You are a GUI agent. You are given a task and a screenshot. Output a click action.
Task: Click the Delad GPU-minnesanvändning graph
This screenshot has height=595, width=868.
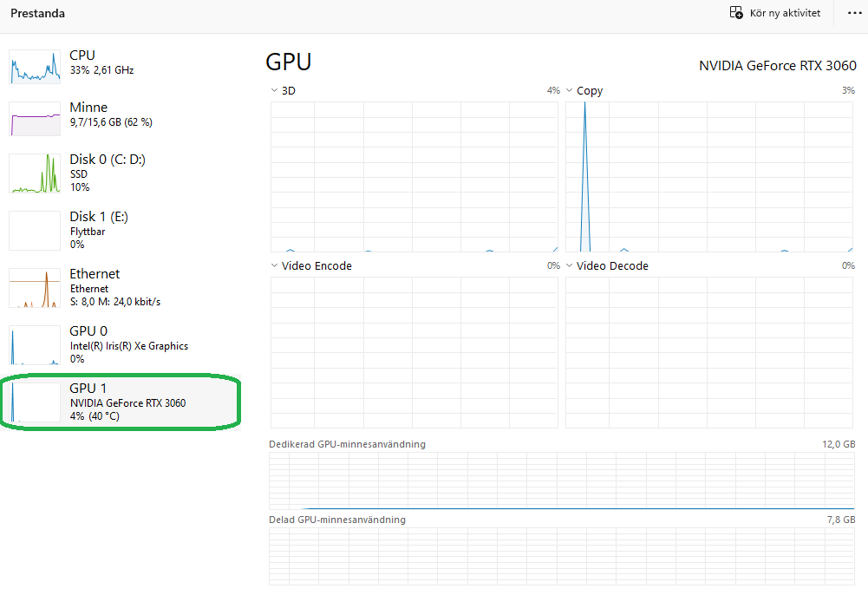[562, 556]
